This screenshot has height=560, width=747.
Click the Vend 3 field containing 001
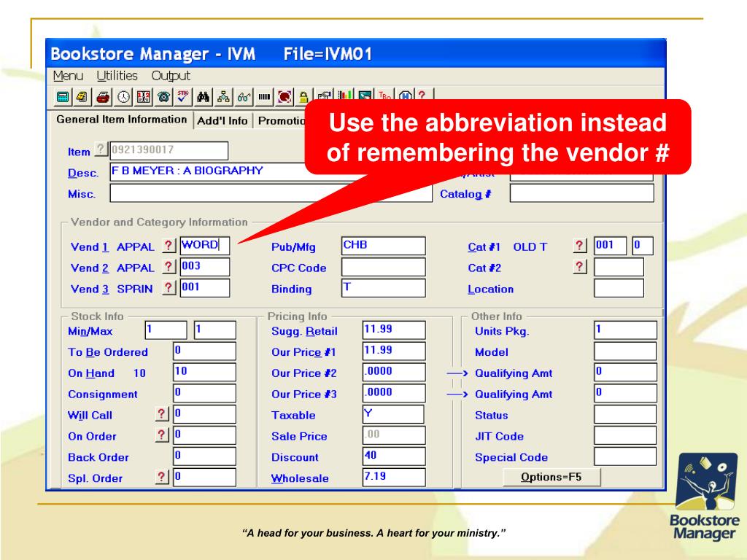click(x=205, y=287)
